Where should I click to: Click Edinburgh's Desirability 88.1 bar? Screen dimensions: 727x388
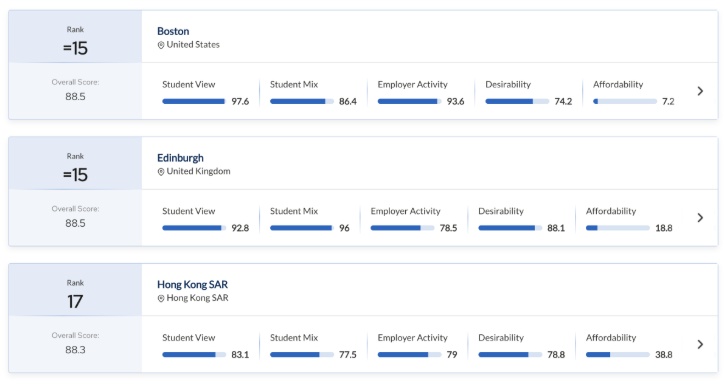pos(510,228)
